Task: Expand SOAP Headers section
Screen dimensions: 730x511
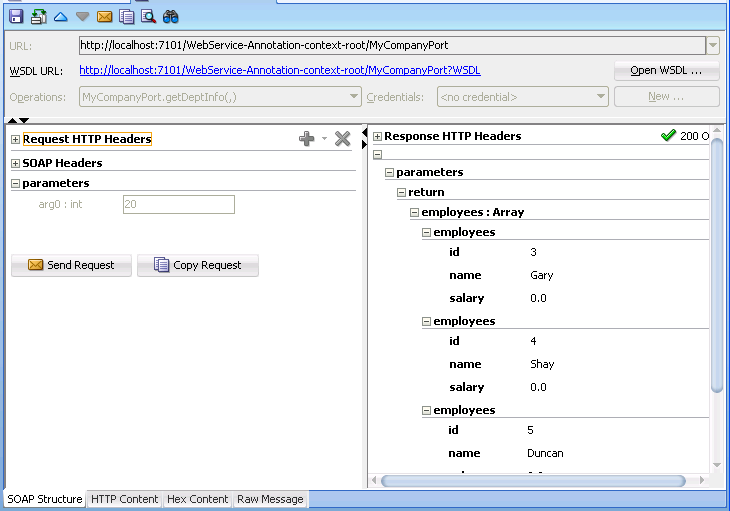Action: tap(15, 163)
